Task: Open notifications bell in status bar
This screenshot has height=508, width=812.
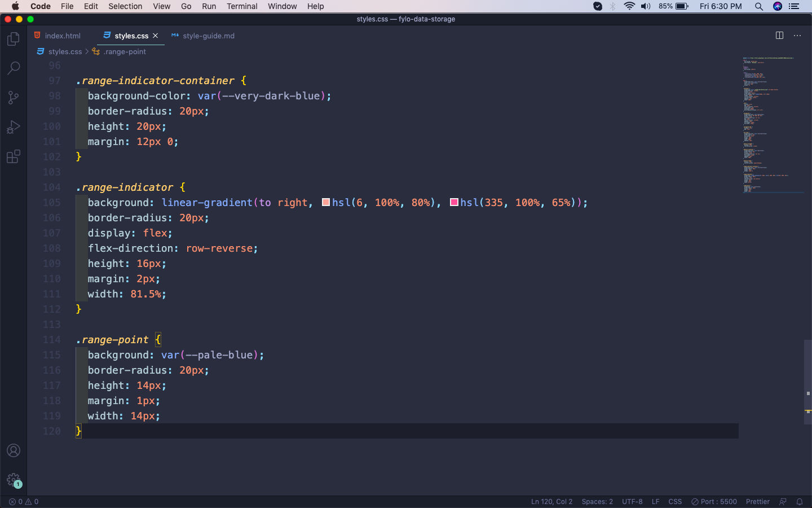Action: coord(800,501)
